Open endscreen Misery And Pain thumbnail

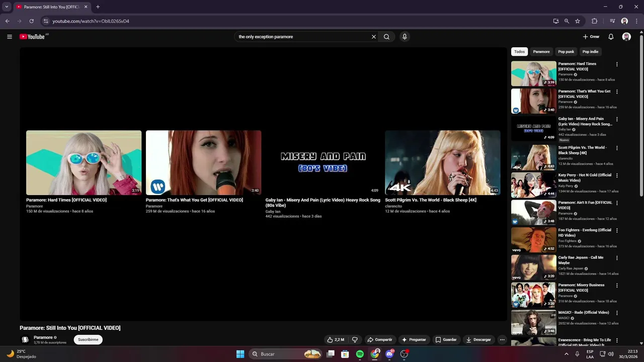point(323,163)
